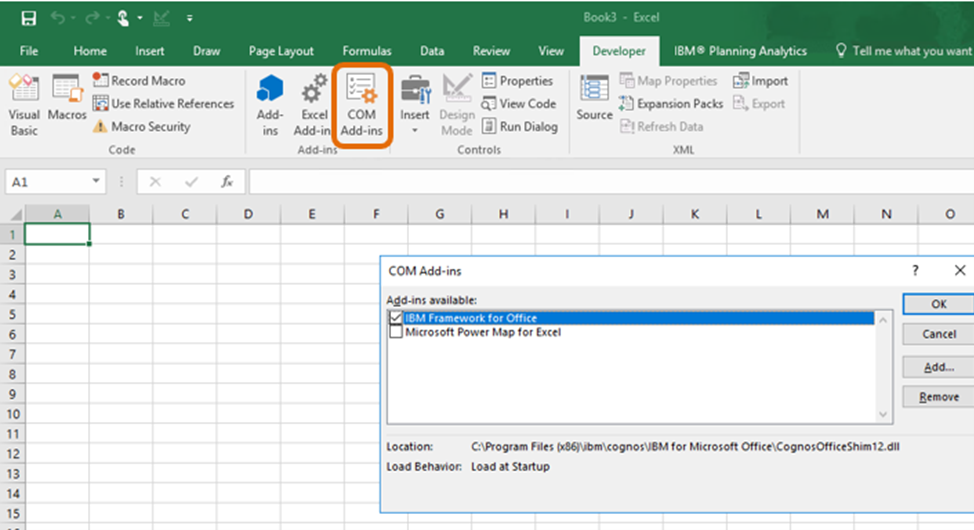Image resolution: width=974 pixels, height=530 pixels.
Task: Open the Name Box dropdown arrow
Action: (97, 182)
